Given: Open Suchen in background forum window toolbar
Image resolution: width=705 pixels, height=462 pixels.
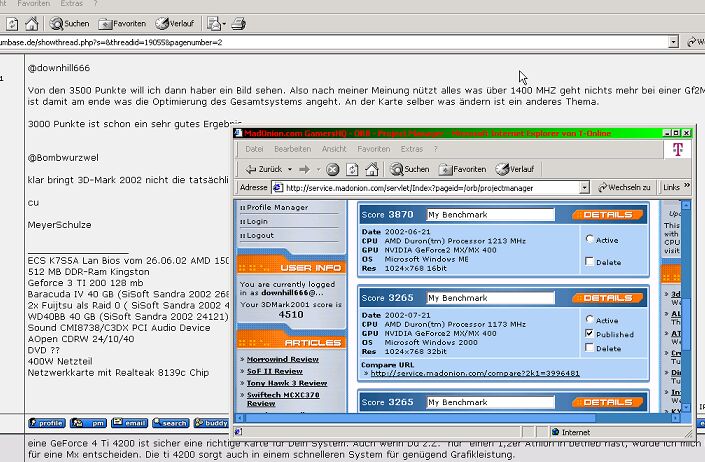Looking at the screenshot, I should [x=69, y=24].
